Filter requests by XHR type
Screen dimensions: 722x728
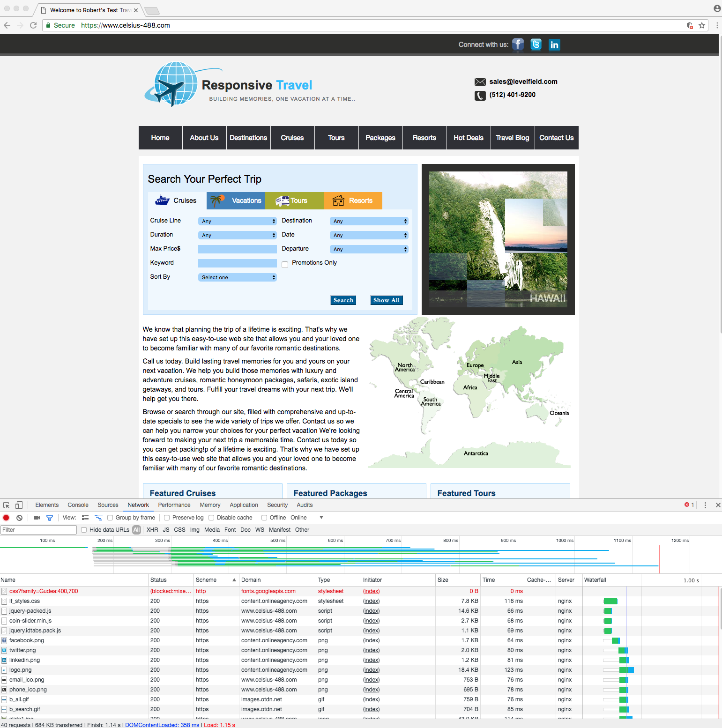152,530
